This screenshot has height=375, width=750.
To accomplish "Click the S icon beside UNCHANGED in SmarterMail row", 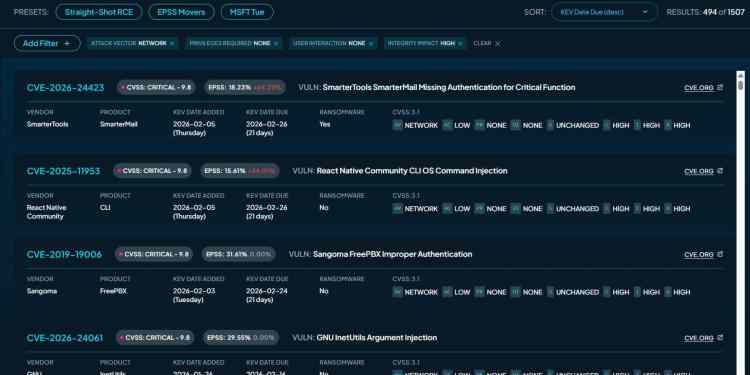I will coord(551,125).
